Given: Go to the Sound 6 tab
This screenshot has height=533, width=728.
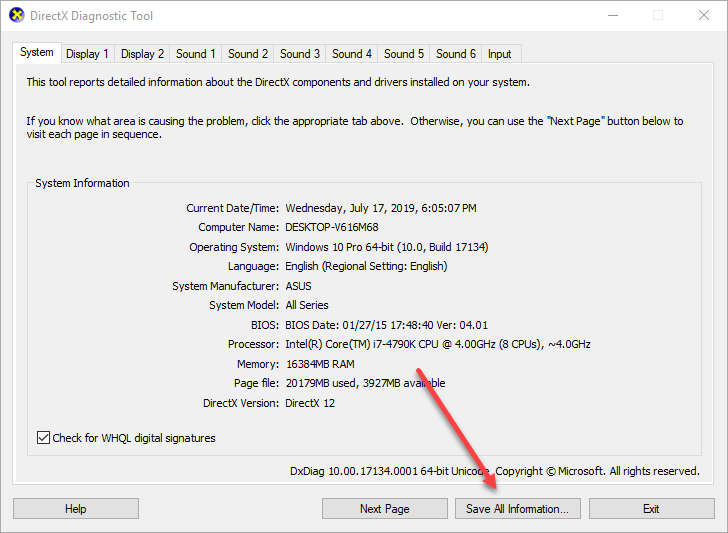Looking at the screenshot, I should pyautogui.click(x=455, y=54).
